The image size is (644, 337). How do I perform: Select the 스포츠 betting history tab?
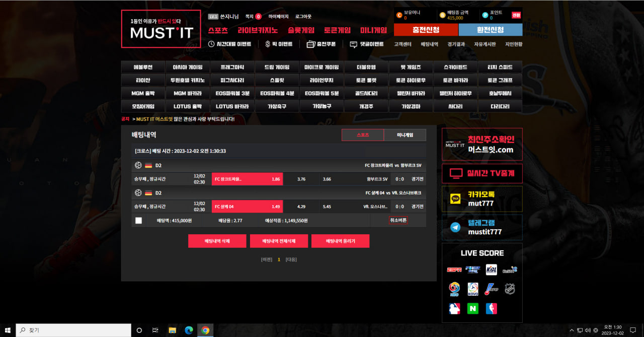pyautogui.click(x=362, y=135)
